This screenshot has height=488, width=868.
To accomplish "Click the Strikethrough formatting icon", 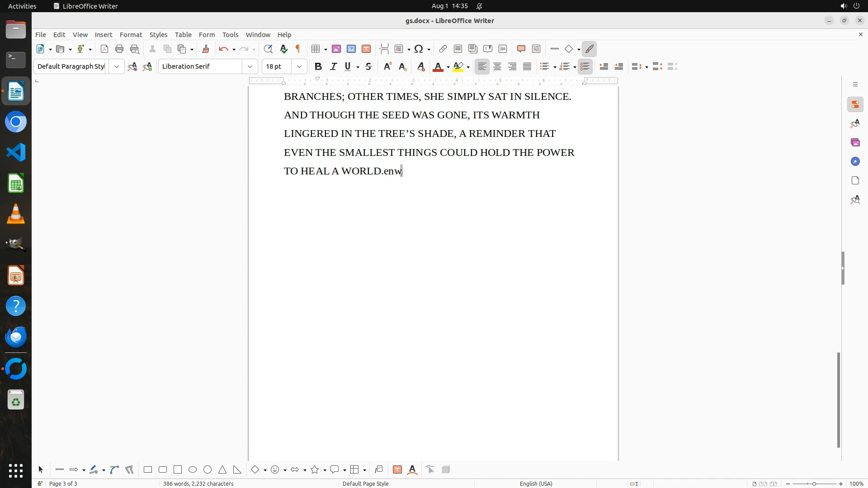I will click(x=368, y=66).
